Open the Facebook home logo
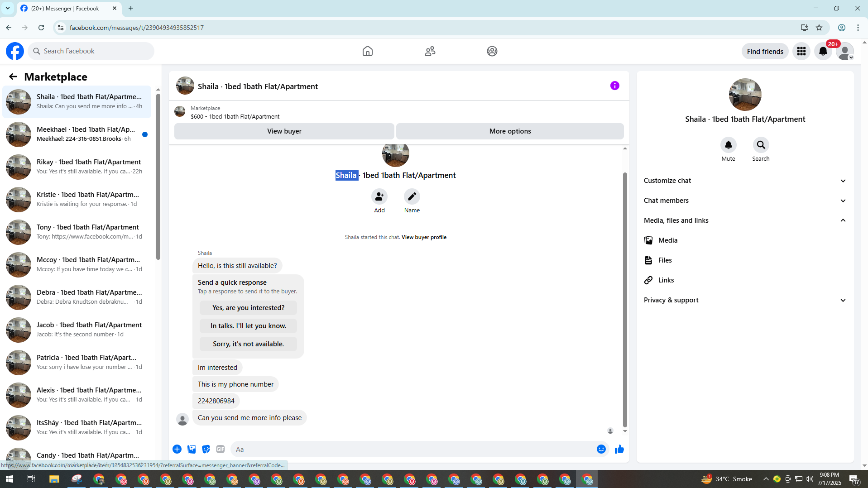The width and height of the screenshot is (868, 488). tap(15, 51)
